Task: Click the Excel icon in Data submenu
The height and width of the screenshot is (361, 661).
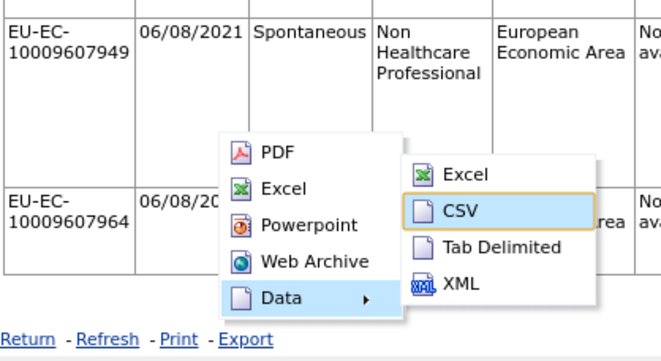Action: click(x=423, y=175)
